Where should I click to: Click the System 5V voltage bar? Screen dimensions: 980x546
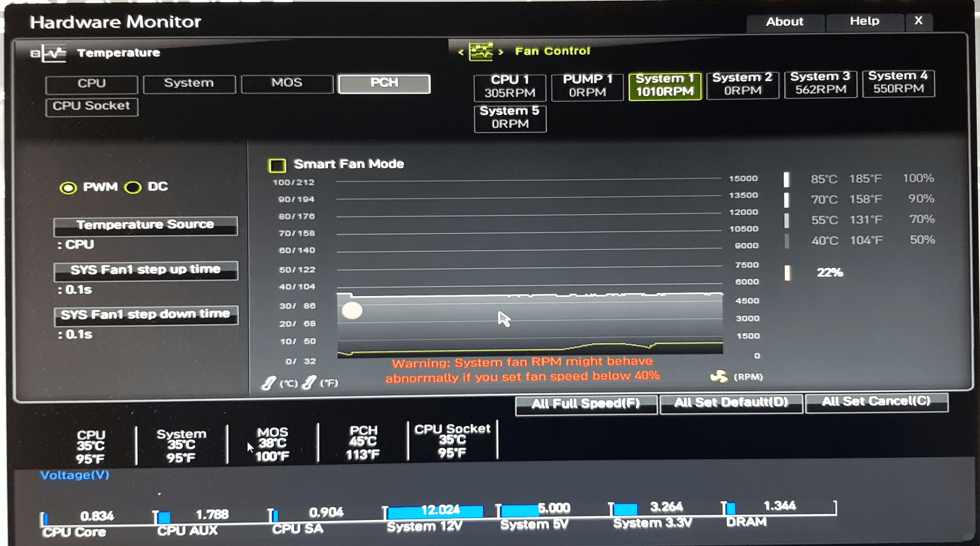coord(519,511)
